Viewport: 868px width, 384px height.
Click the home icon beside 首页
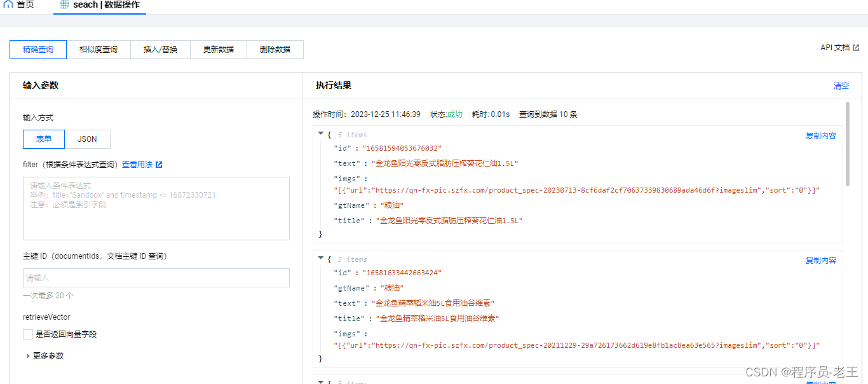click(8, 4)
